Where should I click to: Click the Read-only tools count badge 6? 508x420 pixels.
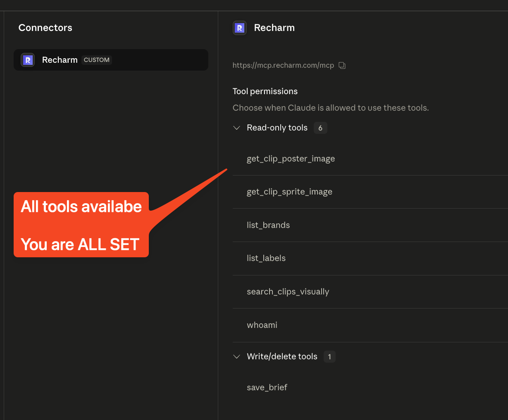[320, 128]
